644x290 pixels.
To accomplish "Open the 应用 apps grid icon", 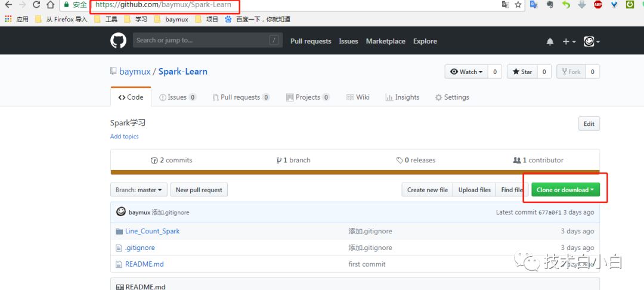I will (8, 19).
